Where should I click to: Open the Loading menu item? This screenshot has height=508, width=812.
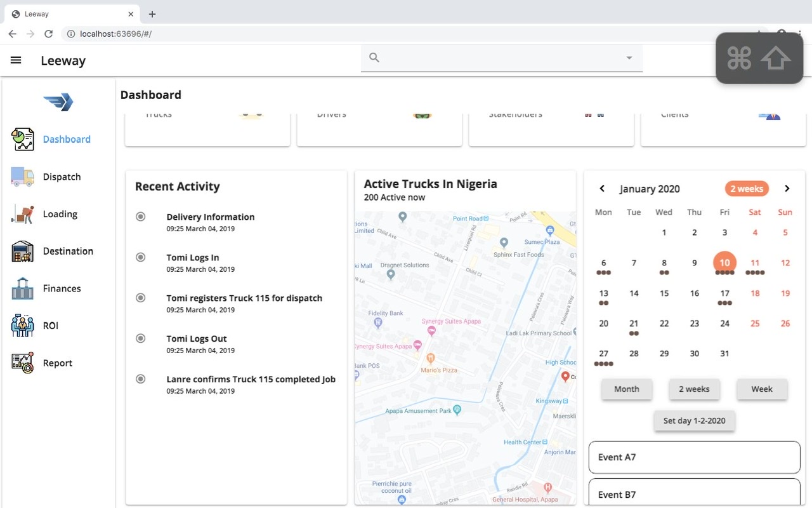coord(60,214)
